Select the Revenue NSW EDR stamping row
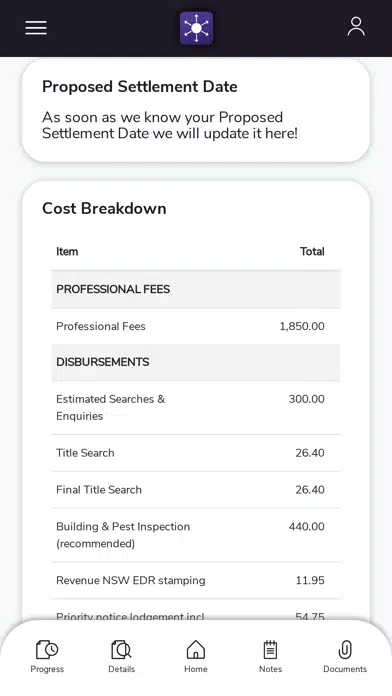Image resolution: width=392 pixels, height=696 pixels. 196,580
